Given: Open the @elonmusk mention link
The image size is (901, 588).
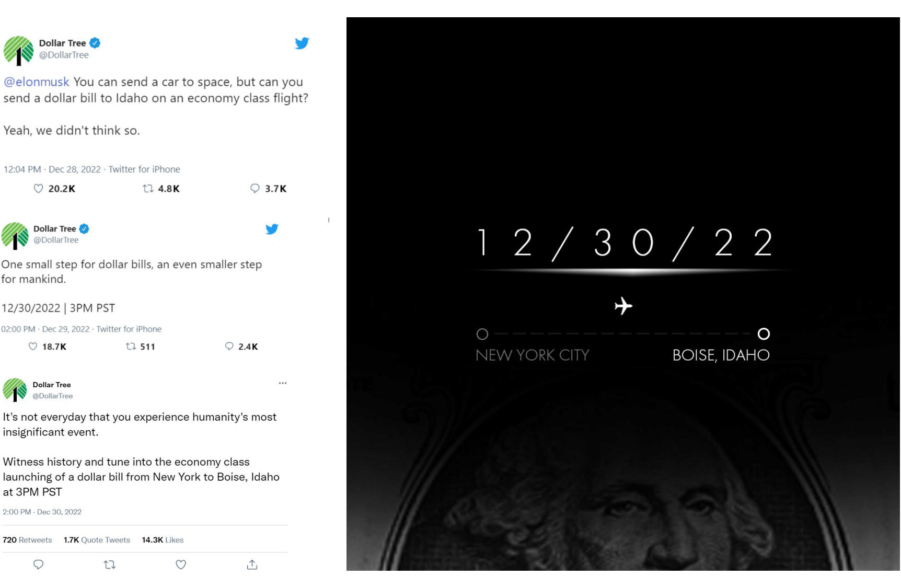Looking at the screenshot, I should 37,82.
